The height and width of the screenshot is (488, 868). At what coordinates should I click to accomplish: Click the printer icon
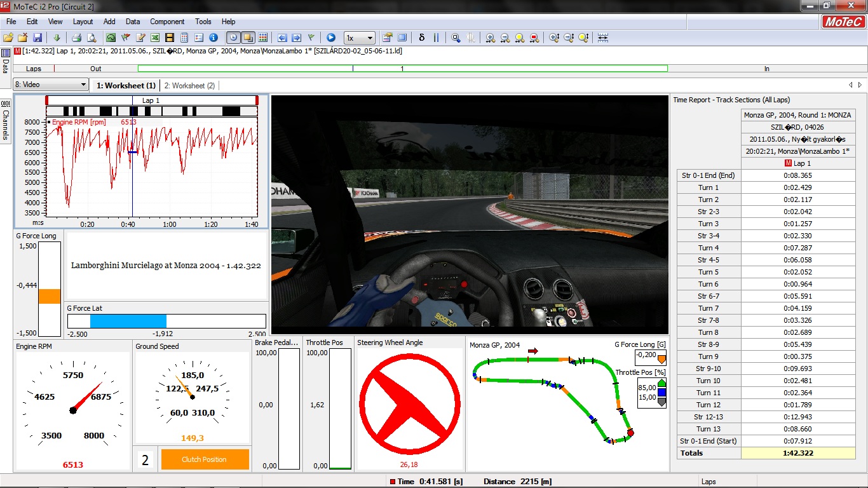76,37
